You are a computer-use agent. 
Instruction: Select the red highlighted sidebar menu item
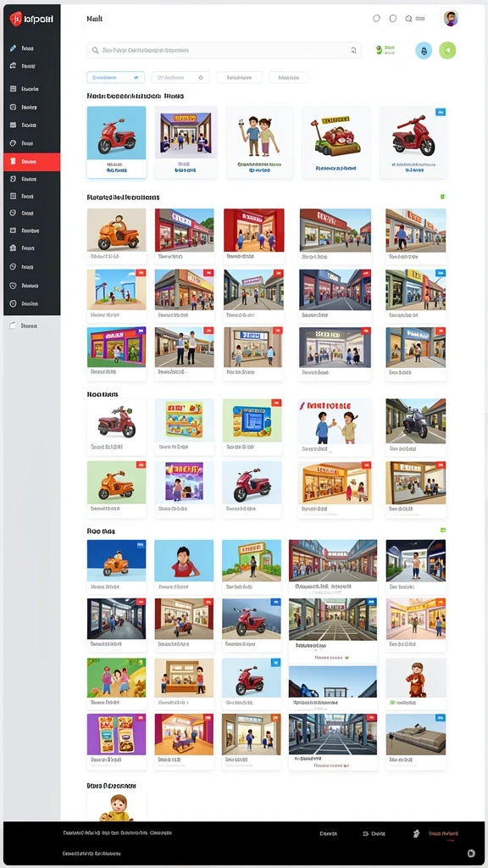31,162
